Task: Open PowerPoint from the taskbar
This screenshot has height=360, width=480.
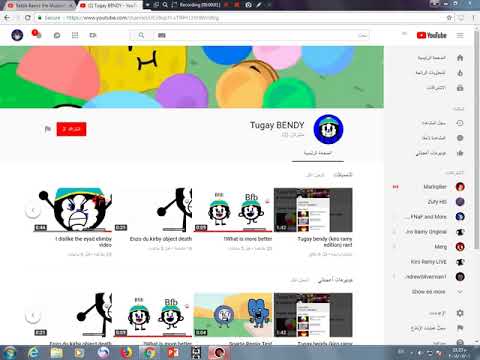Action: pyautogui.click(x=173, y=352)
